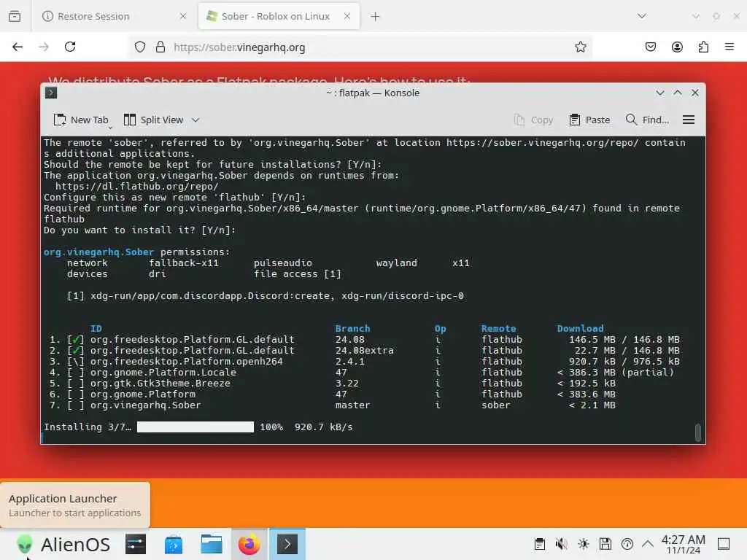Click the org.gtk.Gtk3theme.Breeze row text

[160, 384]
